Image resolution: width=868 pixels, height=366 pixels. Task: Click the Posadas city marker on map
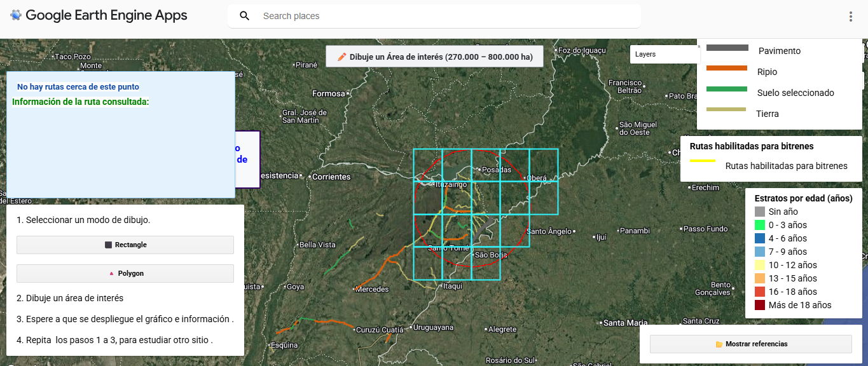click(479, 170)
